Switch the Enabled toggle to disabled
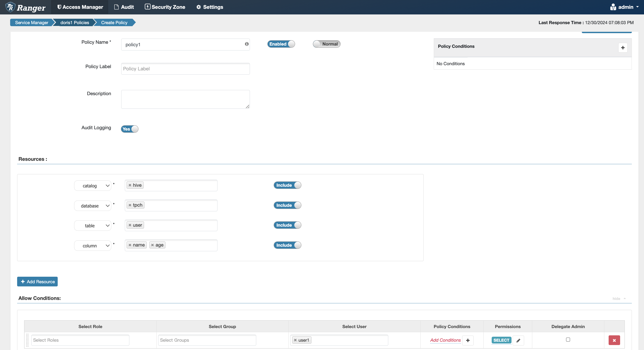Screen dimensions: 644x350 (x=281, y=44)
